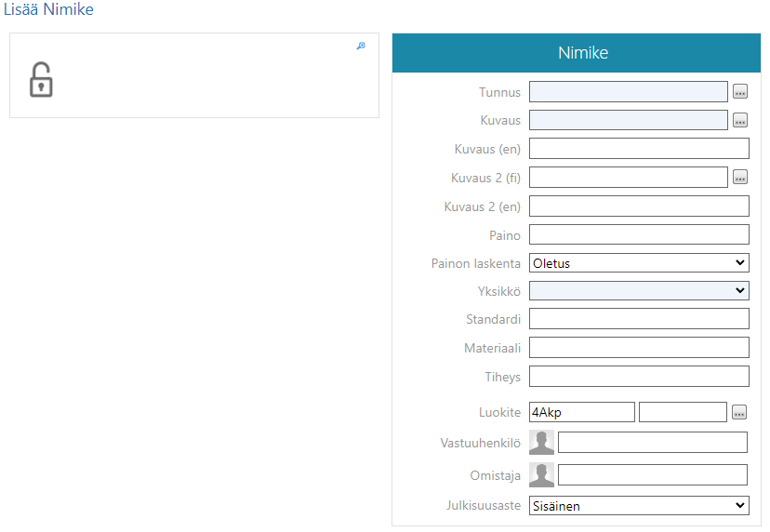Click the ellipsis button beside Kuvaus field
The width and height of the screenshot is (770, 532).
click(x=740, y=120)
